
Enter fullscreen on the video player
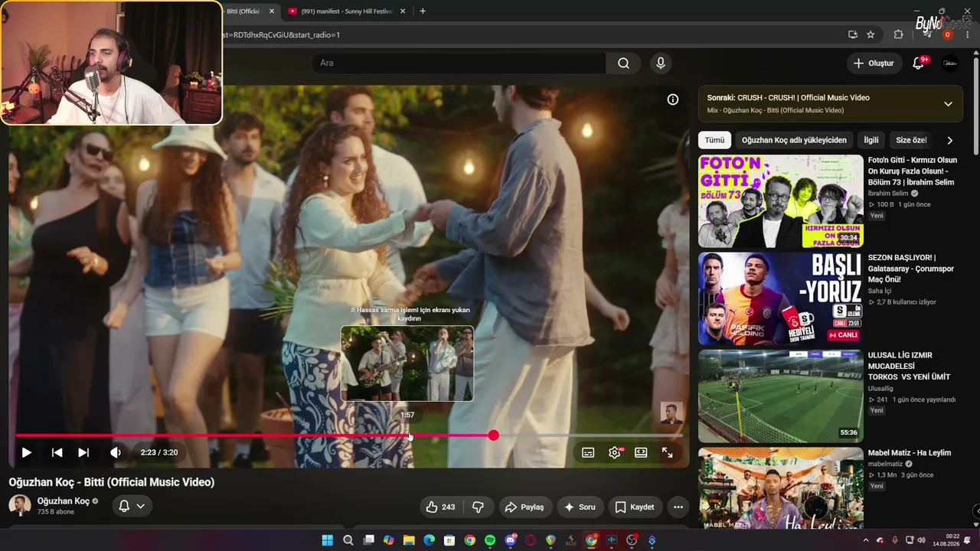(x=668, y=452)
